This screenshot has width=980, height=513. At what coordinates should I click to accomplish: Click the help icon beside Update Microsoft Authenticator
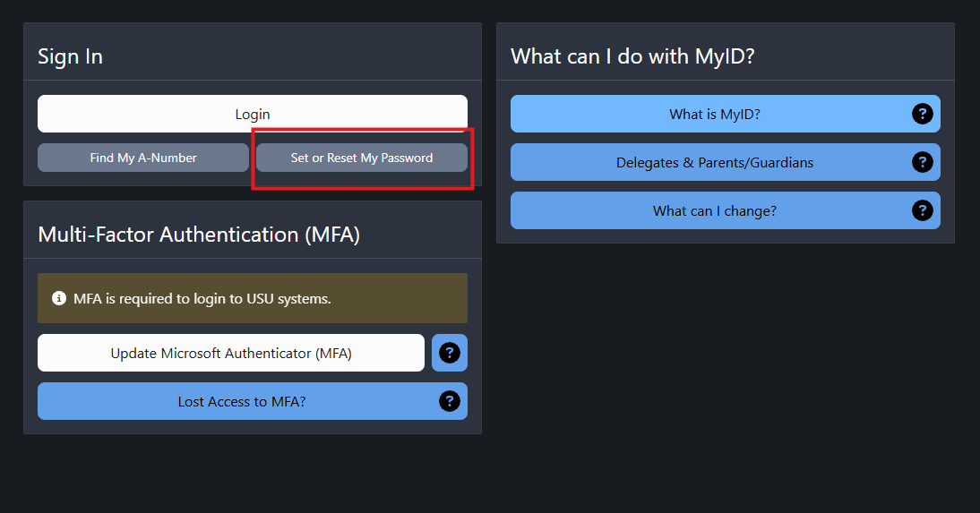pyautogui.click(x=450, y=353)
